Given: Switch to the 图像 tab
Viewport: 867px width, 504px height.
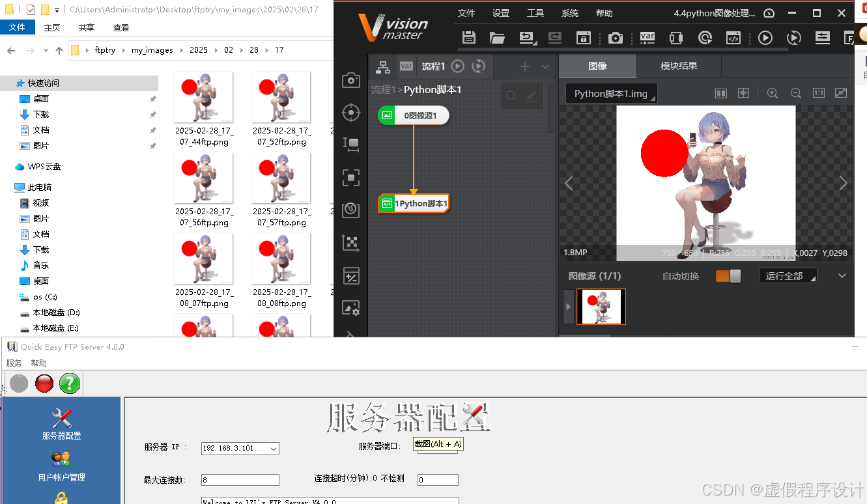Looking at the screenshot, I should coord(597,66).
